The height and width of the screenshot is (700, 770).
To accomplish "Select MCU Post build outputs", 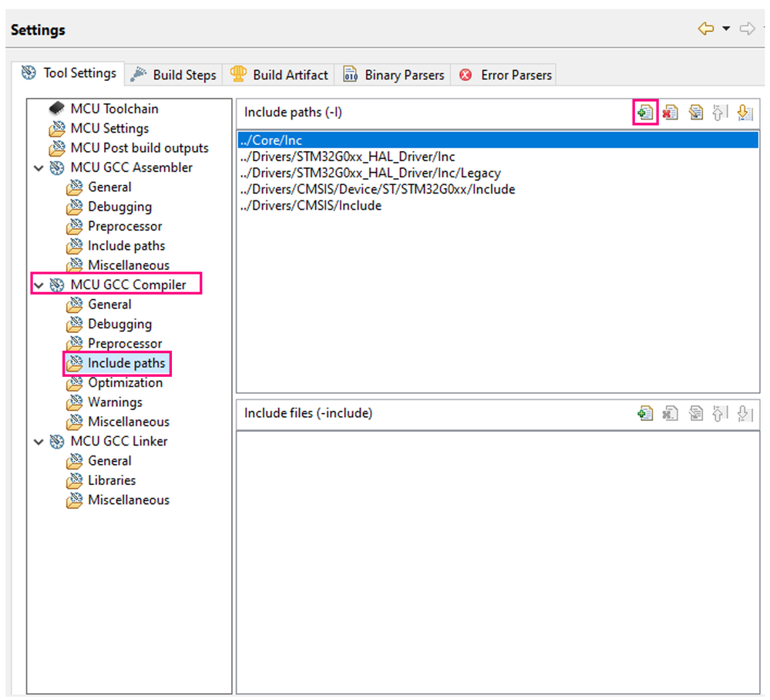I will [x=128, y=148].
